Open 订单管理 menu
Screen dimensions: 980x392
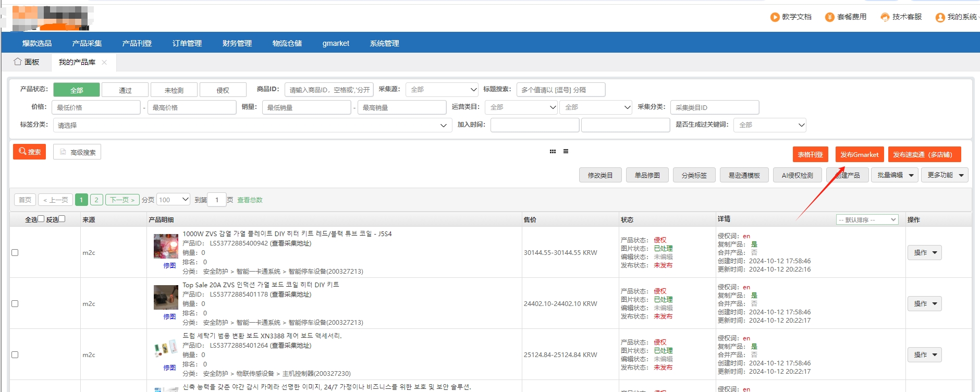click(x=187, y=43)
